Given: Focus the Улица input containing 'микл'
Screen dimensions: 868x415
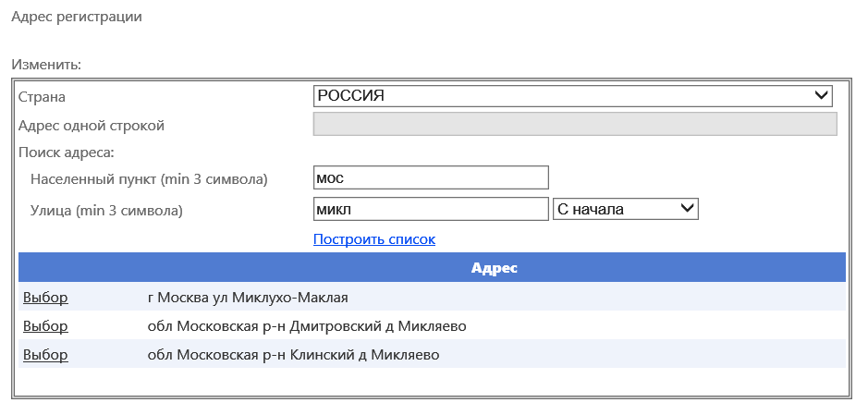Looking at the screenshot, I should 431,209.
